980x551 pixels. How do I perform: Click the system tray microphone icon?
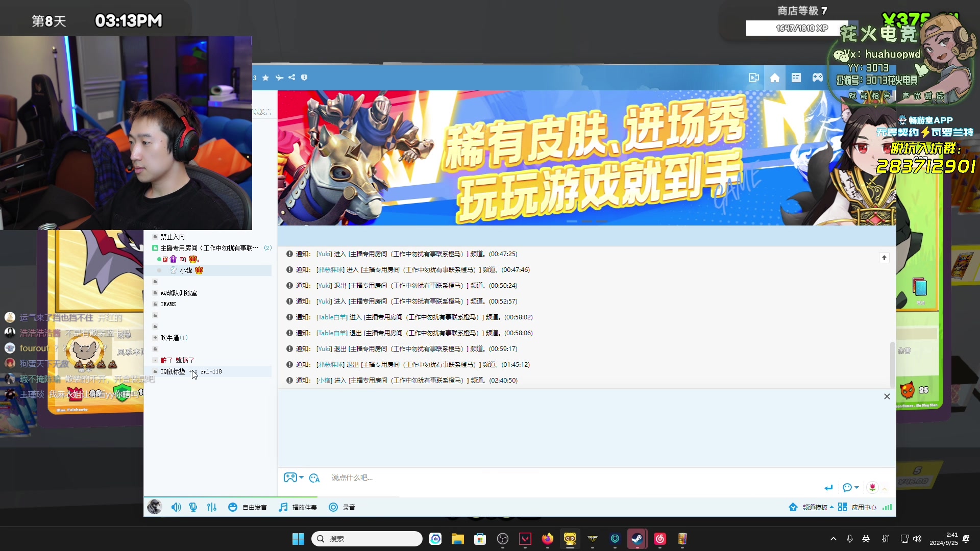(850, 539)
